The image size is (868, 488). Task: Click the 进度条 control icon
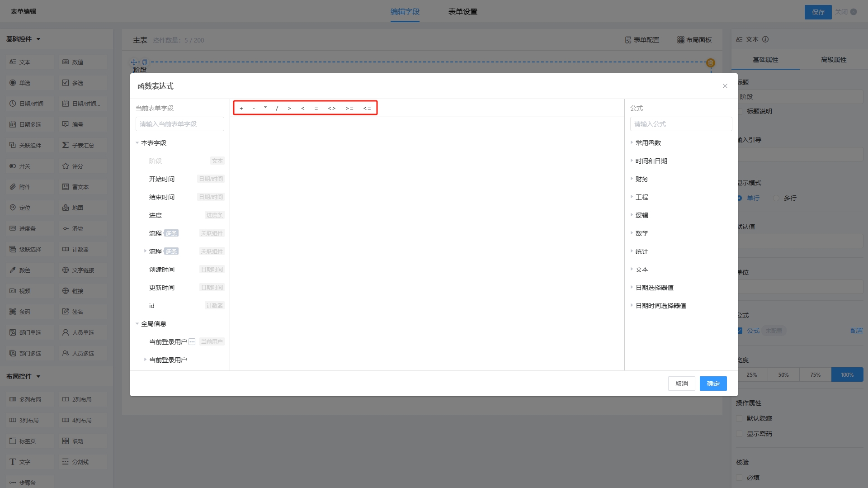click(x=13, y=228)
